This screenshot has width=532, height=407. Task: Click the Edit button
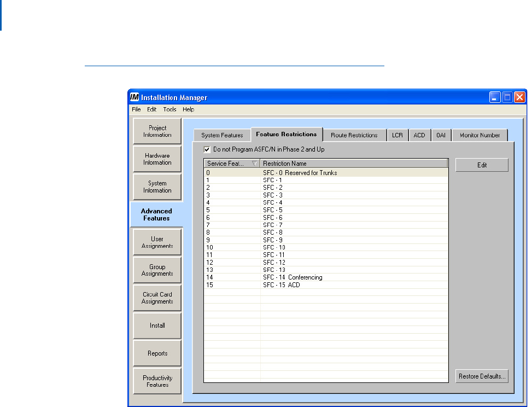pyautogui.click(x=482, y=165)
